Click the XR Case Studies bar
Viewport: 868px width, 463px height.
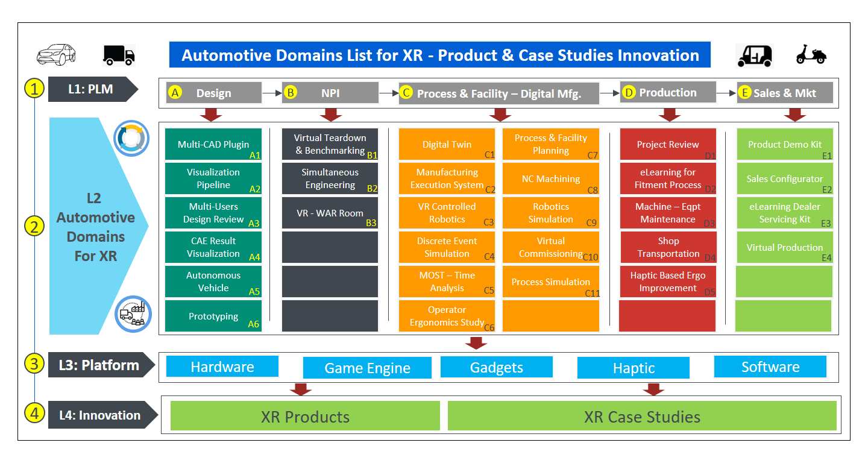point(642,416)
